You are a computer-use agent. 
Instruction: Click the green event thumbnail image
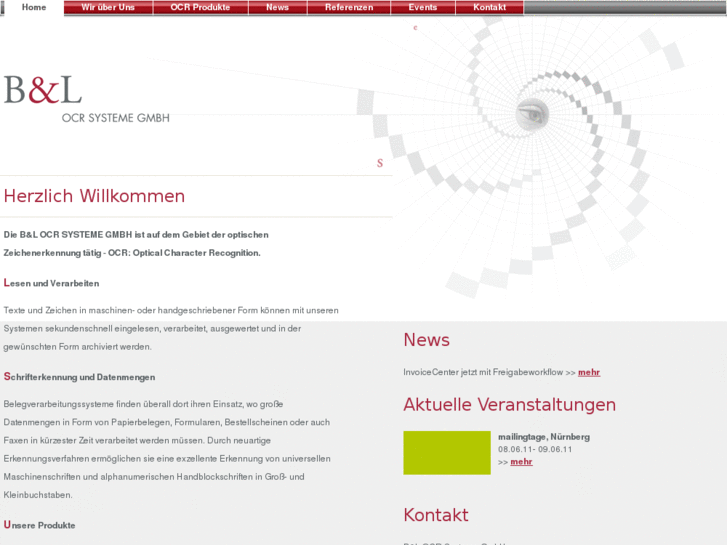[x=447, y=453]
